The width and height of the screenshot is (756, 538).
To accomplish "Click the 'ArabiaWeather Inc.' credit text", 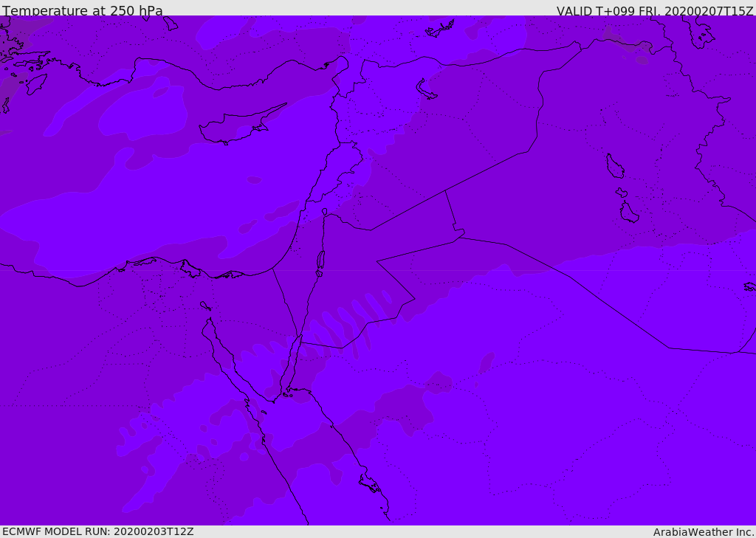I will pos(704,532).
